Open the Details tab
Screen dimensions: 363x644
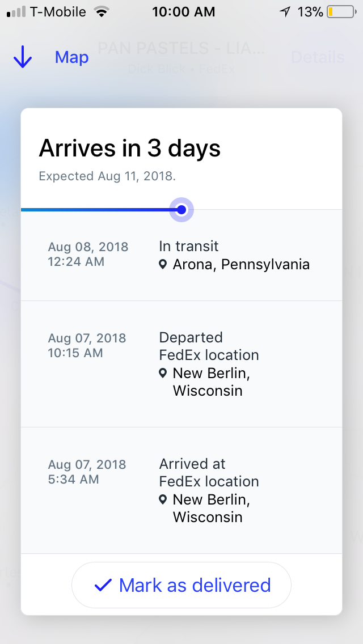click(x=318, y=57)
